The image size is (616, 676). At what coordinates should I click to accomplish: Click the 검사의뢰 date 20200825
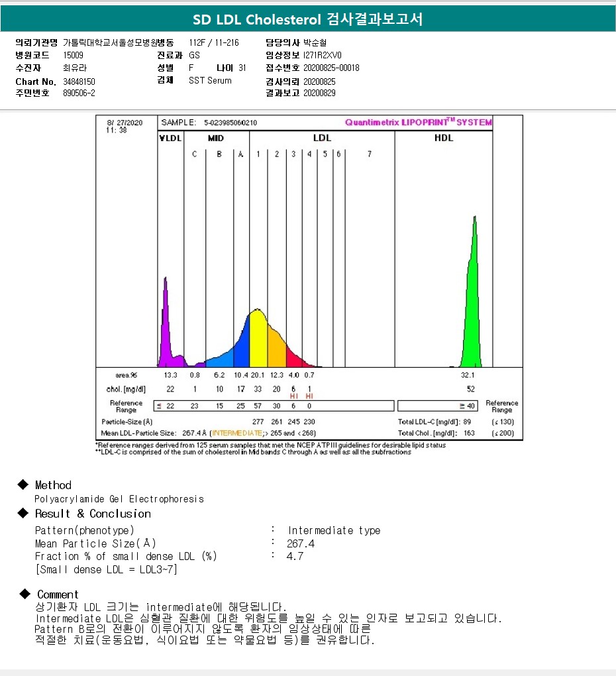(x=319, y=82)
